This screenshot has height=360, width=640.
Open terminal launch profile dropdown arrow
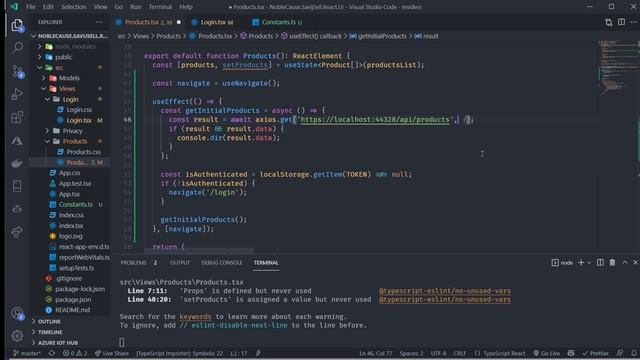click(589, 262)
